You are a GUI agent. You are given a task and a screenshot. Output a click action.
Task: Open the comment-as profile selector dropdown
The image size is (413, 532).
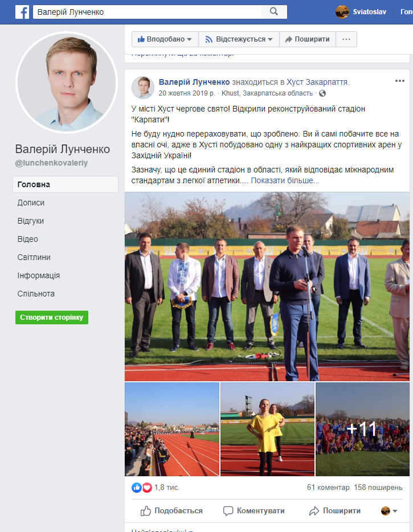389,510
